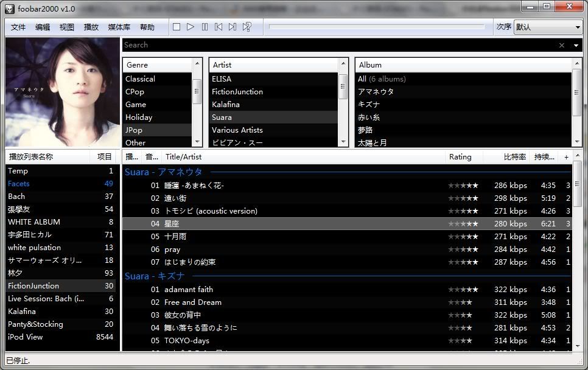This screenshot has width=588, height=370.
Task: Open the 次序 playback order dropdown
Action: (x=548, y=27)
